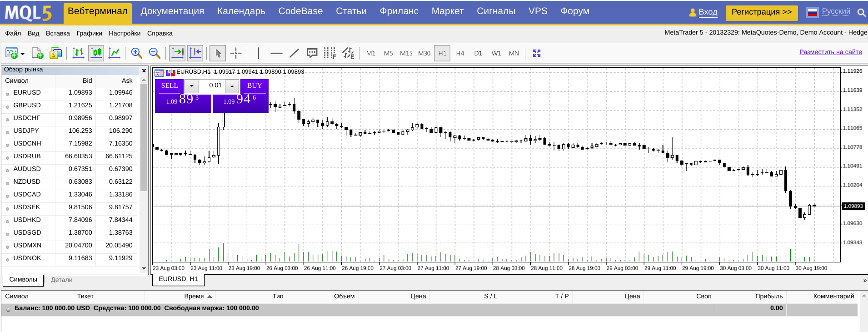Image resolution: width=868 pixels, height=332 pixels.
Task: Select the trendline drawing tool
Action: [294, 53]
